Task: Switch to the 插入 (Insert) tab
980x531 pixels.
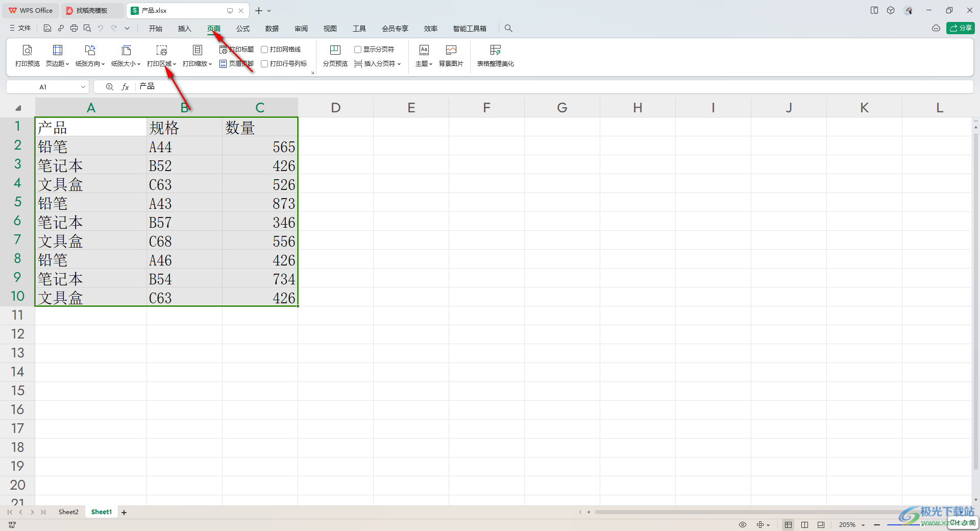Action: pos(185,29)
